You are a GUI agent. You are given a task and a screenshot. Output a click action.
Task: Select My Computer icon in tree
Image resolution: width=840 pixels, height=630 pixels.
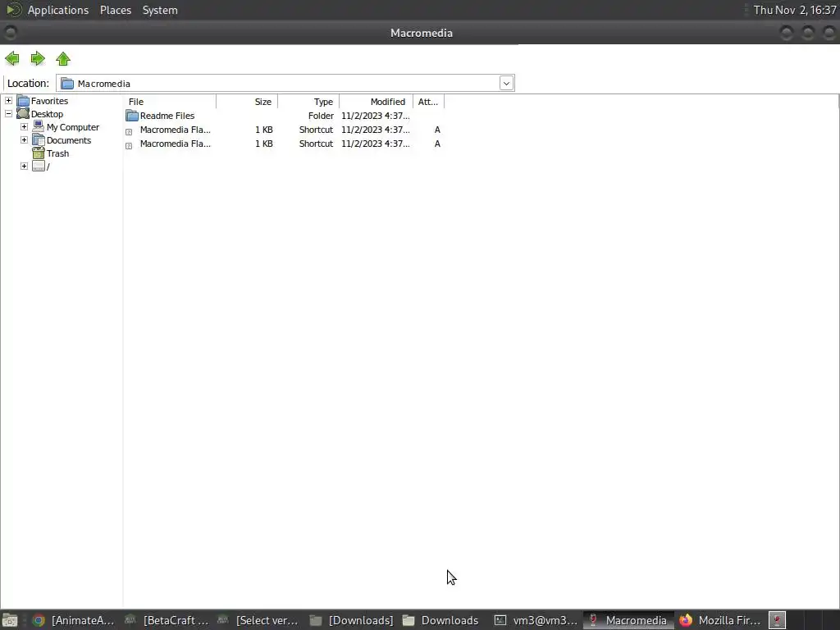tap(38, 126)
